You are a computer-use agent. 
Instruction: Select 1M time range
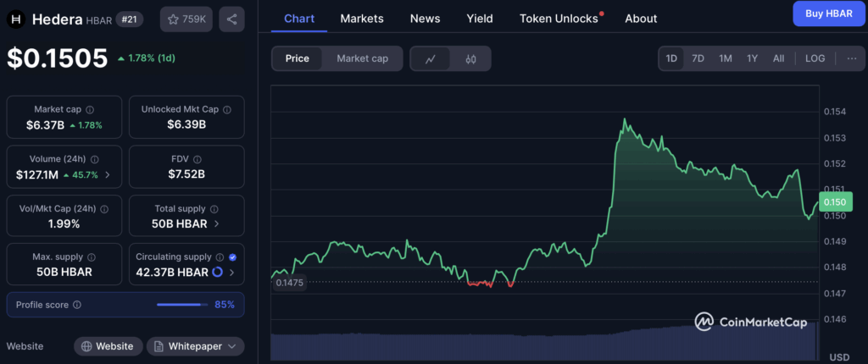[726, 58]
